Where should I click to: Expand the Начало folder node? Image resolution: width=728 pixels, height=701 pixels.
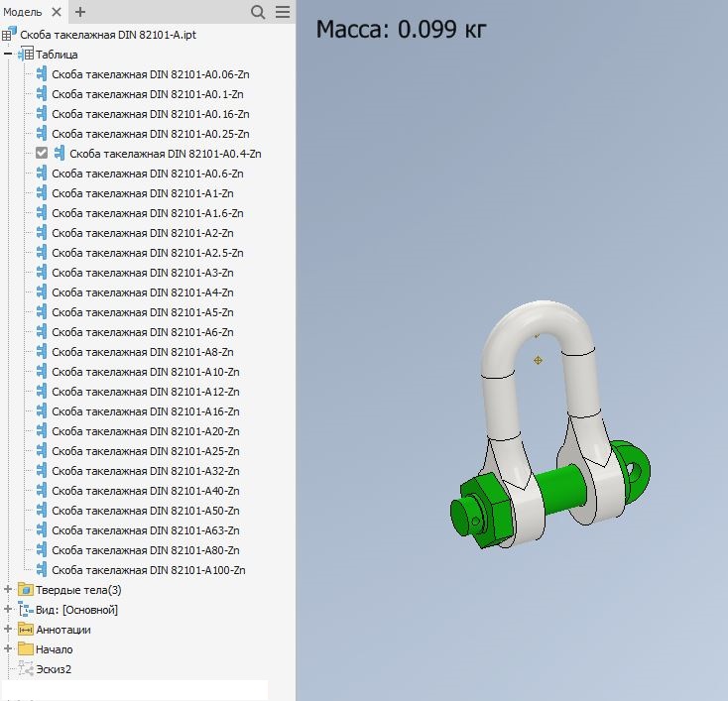[8, 649]
